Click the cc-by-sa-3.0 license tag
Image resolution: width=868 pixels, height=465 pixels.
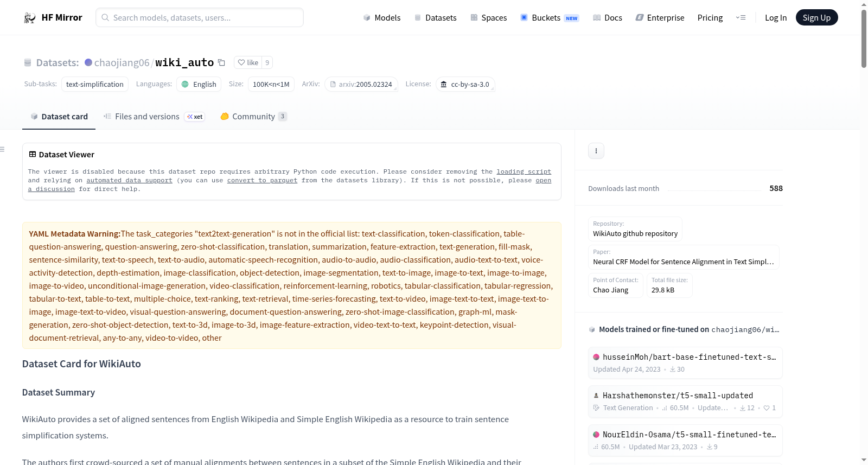[465, 84]
